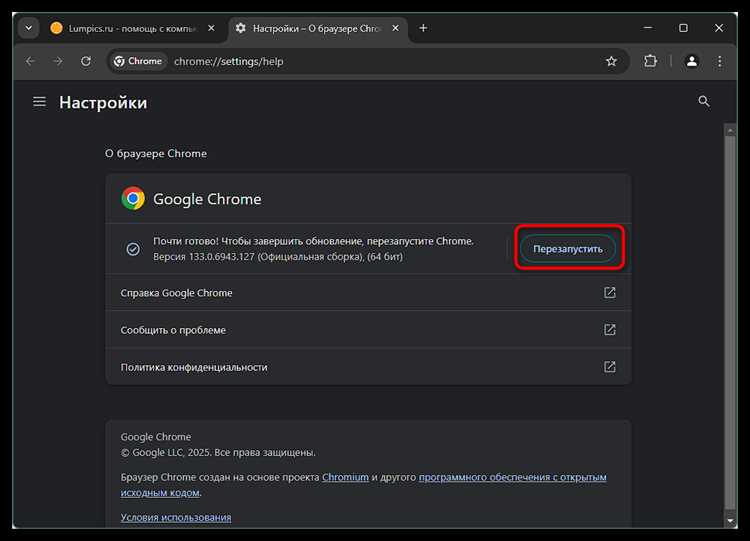Open the Extensions puzzle icon
The width and height of the screenshot is (750, 541).
[x=651, y=61]
